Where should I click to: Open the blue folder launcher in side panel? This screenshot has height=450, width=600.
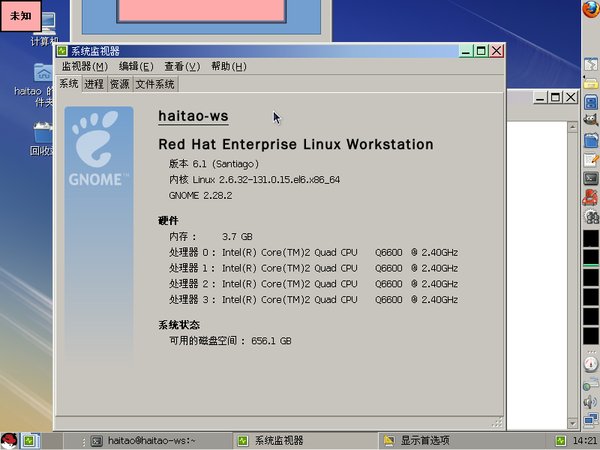click(x=591, y=140)
